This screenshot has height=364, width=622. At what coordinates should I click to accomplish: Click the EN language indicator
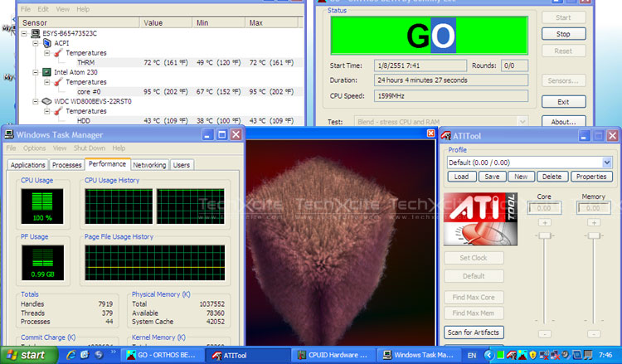pos(472,355)
